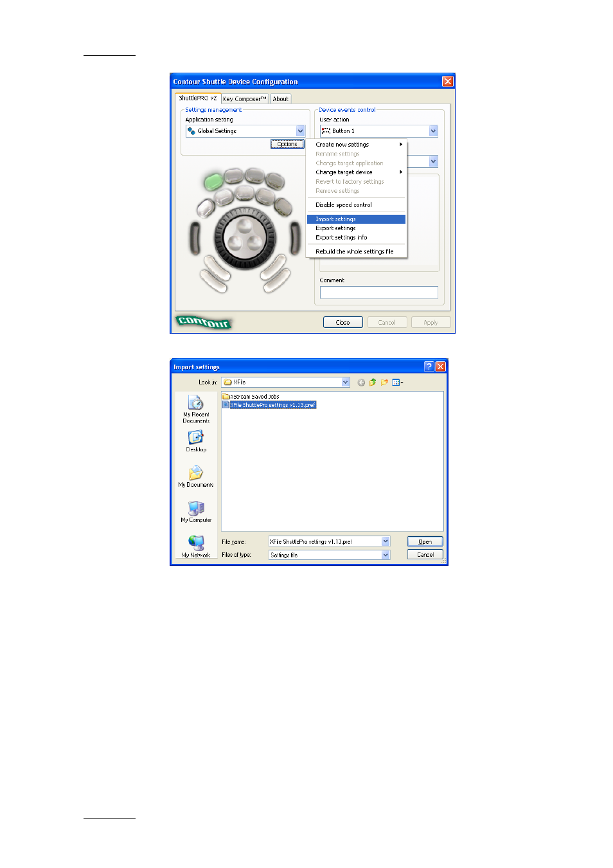Expand the partially hidden dropdown below User action
Screen dimensions: 613x868
coord(433,161)
